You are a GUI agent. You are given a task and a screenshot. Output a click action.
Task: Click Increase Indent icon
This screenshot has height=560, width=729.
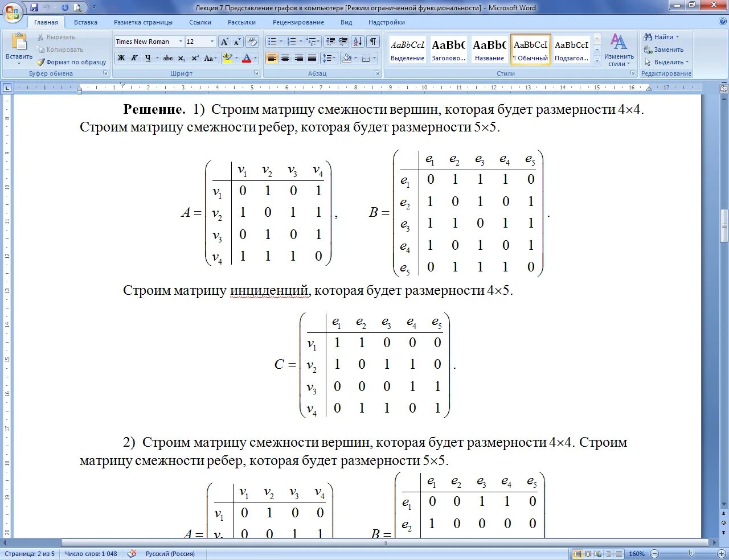(x=343, y=42)
